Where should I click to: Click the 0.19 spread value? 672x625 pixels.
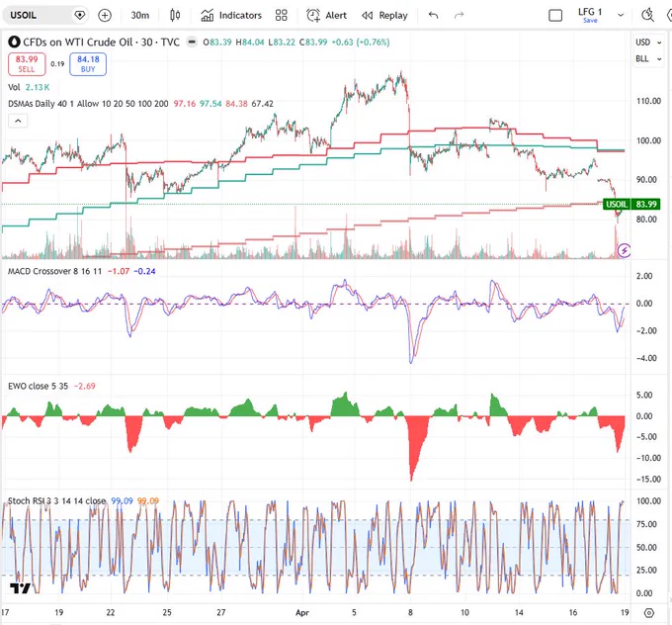click(x=57, y=64)
